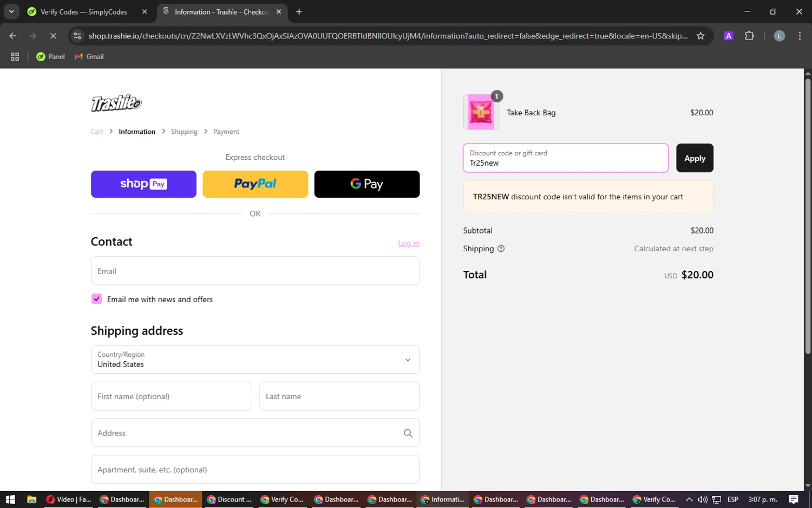
Task: Open File Explorer from the taskbar
Action: pos(31,499)
